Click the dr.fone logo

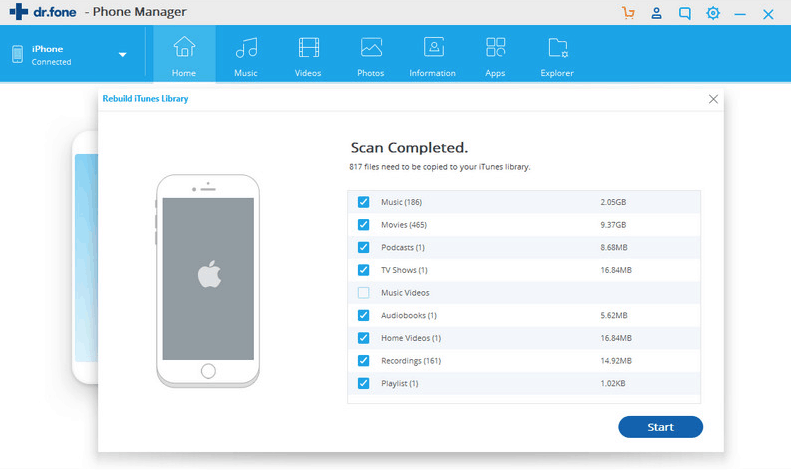[43, 12]
